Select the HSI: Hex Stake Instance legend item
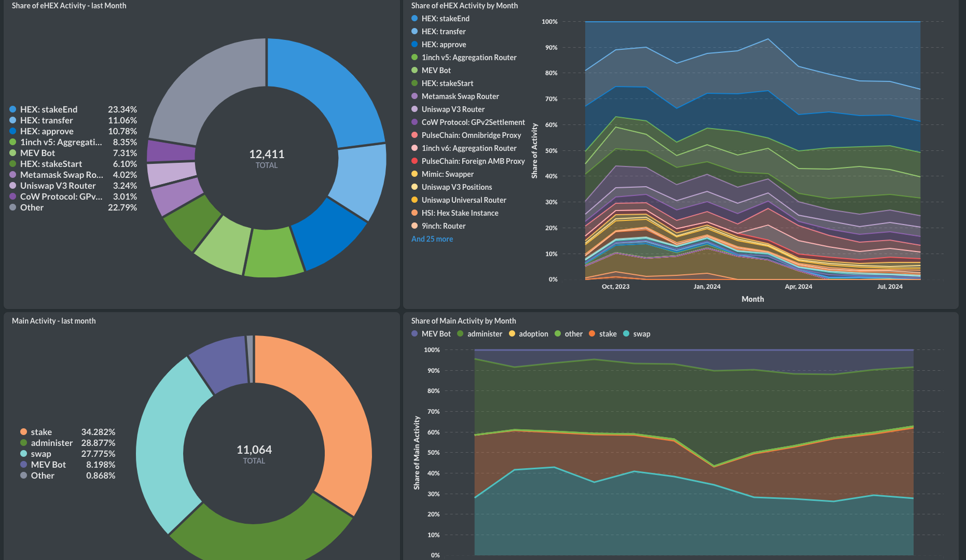This screenshot has height=560, width=966. 455,213
